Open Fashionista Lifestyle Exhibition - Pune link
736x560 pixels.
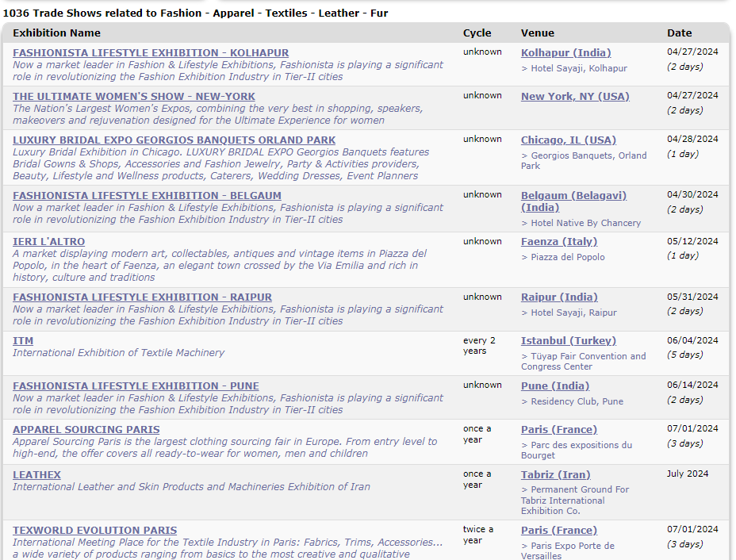click(136, 385)
